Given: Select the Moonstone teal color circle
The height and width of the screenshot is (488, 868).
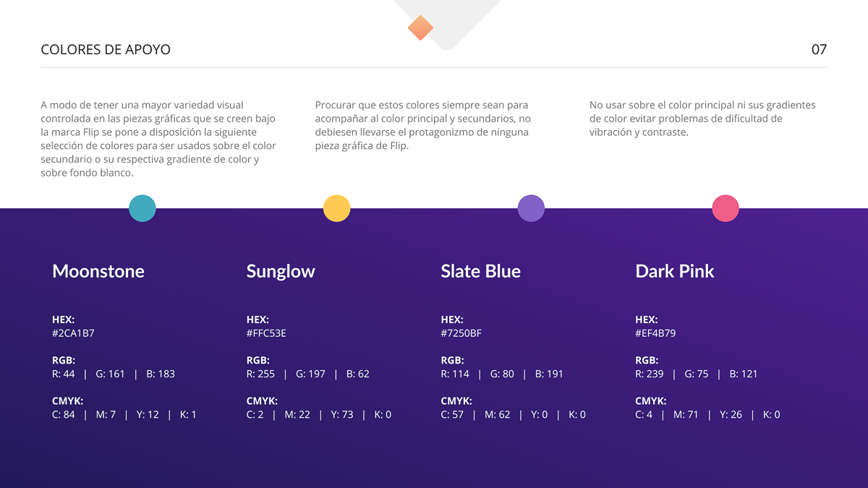Looking at the screenshot, I should 142,208.
